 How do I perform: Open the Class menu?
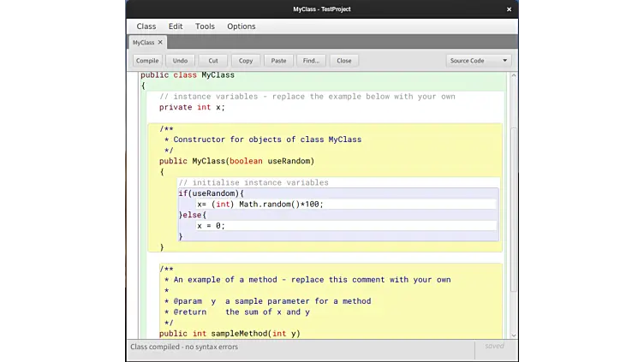tap(146, 27)
